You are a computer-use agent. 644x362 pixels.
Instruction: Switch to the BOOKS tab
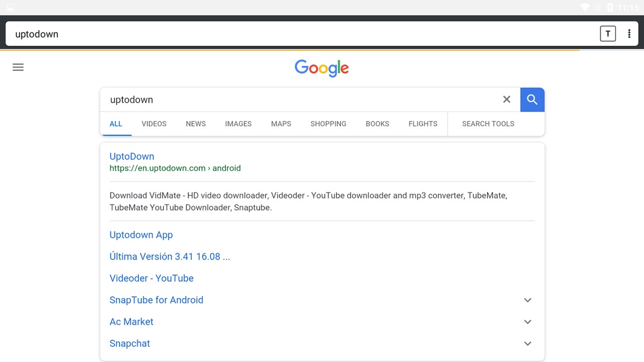(377, 124)
